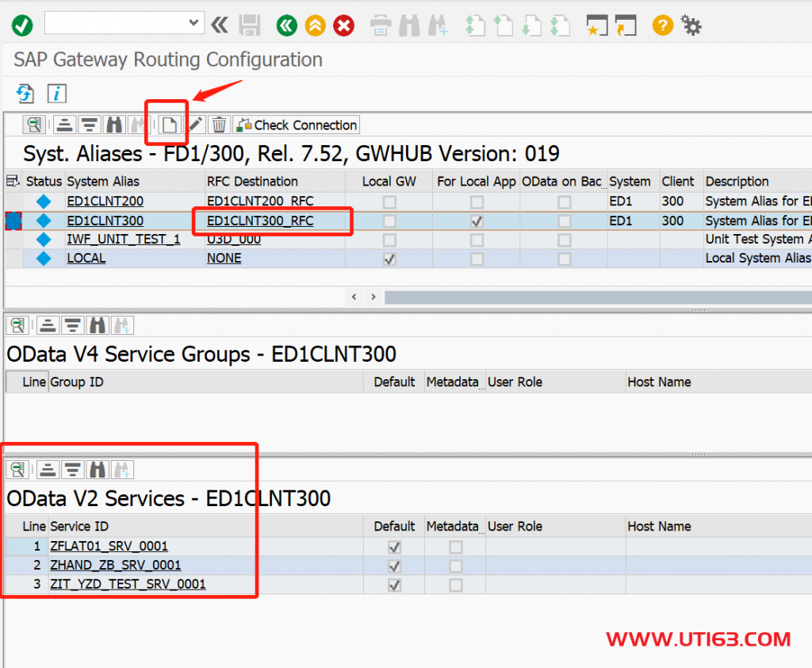Screen dimensions: 812x668
Task: Open the LOCAL system alias link
Action: tap(86, 258)
